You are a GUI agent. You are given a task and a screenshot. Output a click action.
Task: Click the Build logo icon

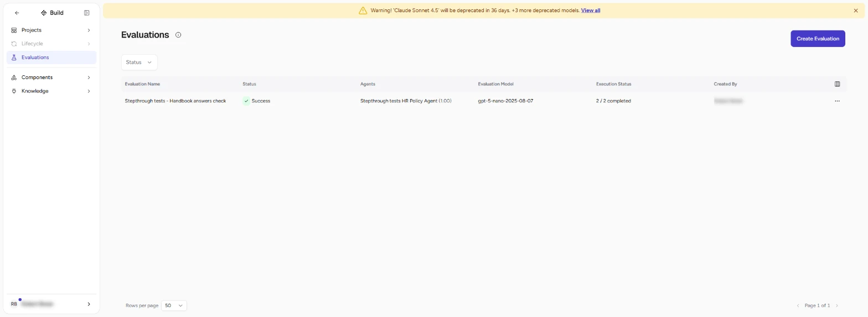pos(44,13)
